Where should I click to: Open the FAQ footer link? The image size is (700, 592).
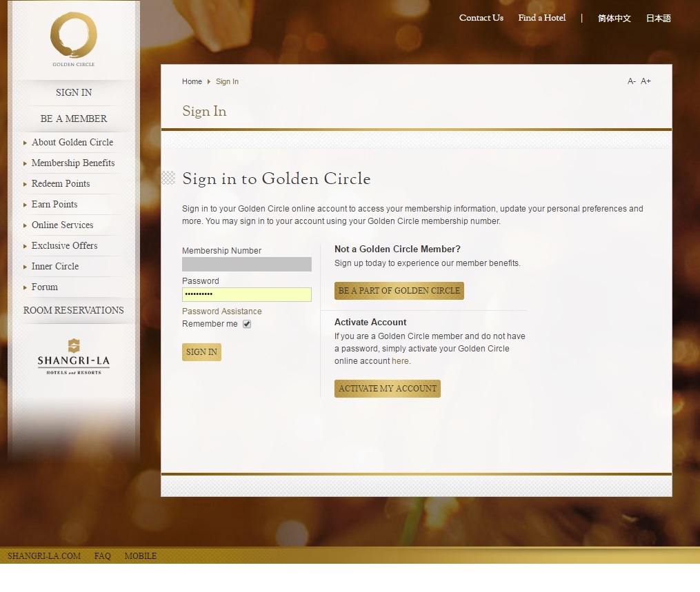[102, 556]
